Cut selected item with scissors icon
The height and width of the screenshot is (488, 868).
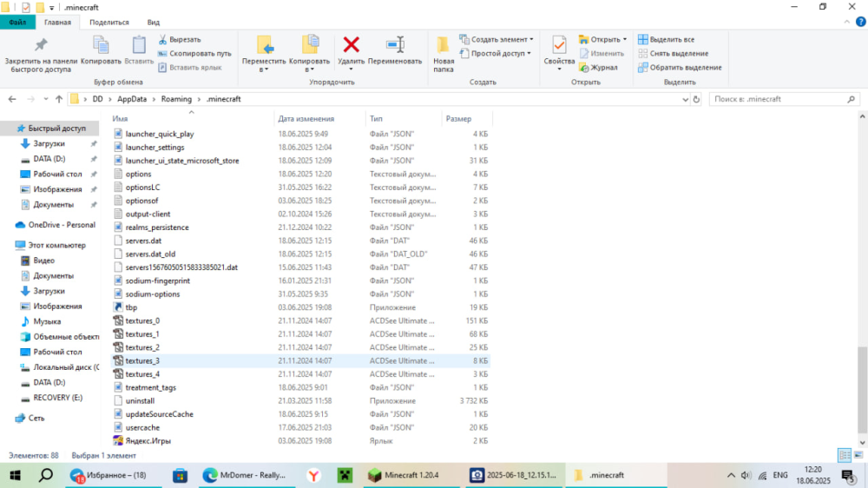coord(180,40)
